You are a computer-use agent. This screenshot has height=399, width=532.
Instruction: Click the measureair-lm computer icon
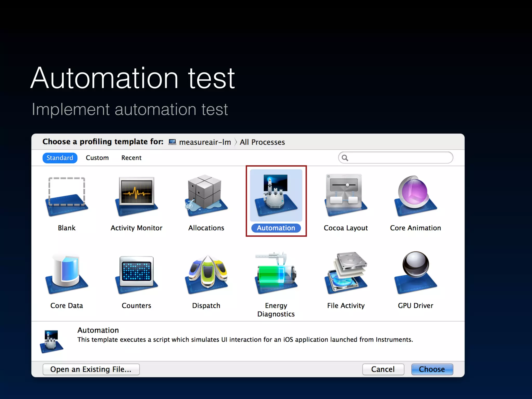coord(172,142)
